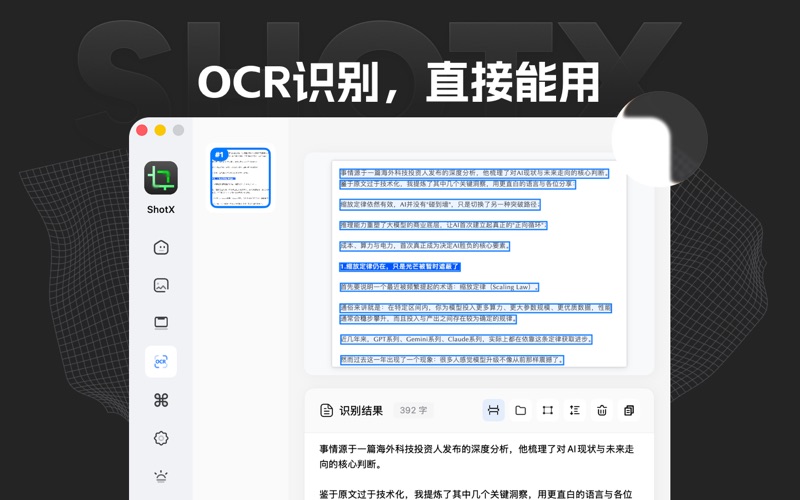The image size is (800, 500).
Task: Click the red close window button
Action: click(142, 130)
